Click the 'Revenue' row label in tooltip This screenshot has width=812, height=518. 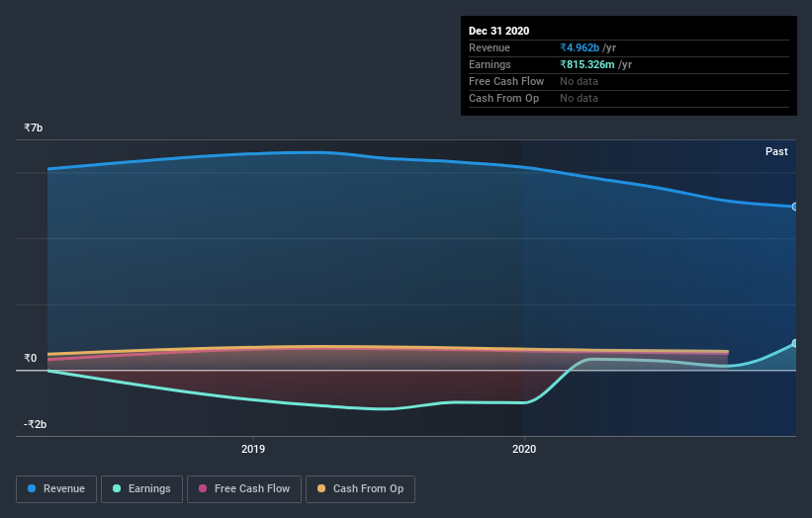click(490, 47)
